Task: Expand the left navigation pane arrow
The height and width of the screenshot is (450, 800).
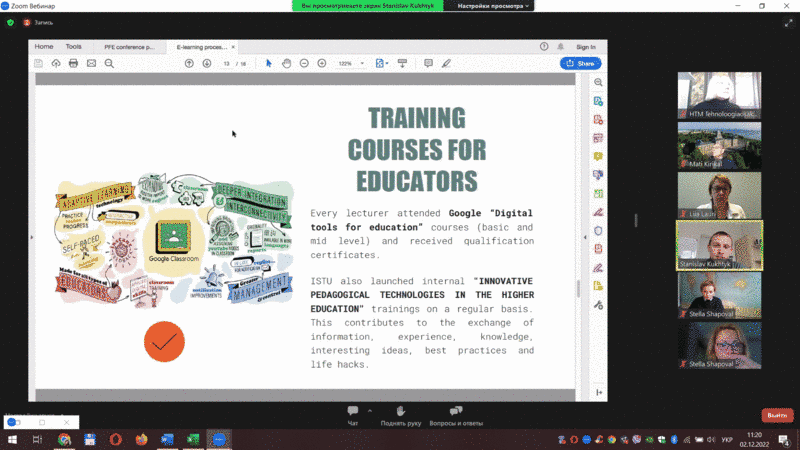Action: point(32,237)
